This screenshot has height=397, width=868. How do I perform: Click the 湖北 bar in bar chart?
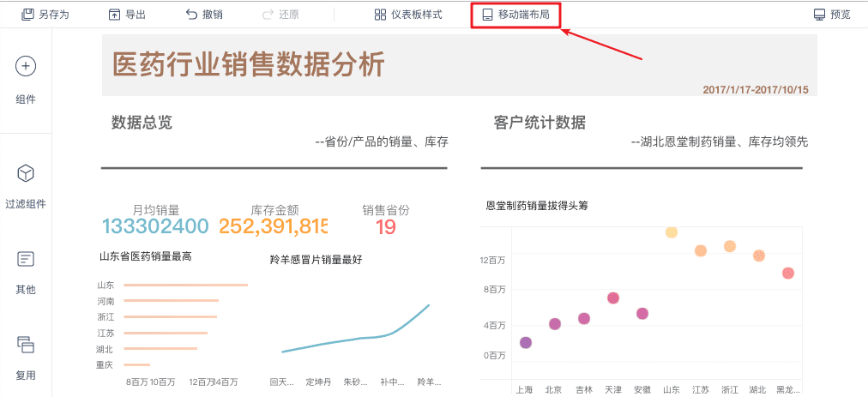pyautogui.click(x=160, y=349)
